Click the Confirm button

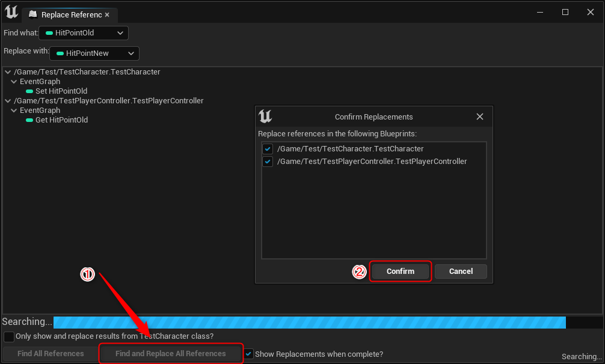coord(401,271)
